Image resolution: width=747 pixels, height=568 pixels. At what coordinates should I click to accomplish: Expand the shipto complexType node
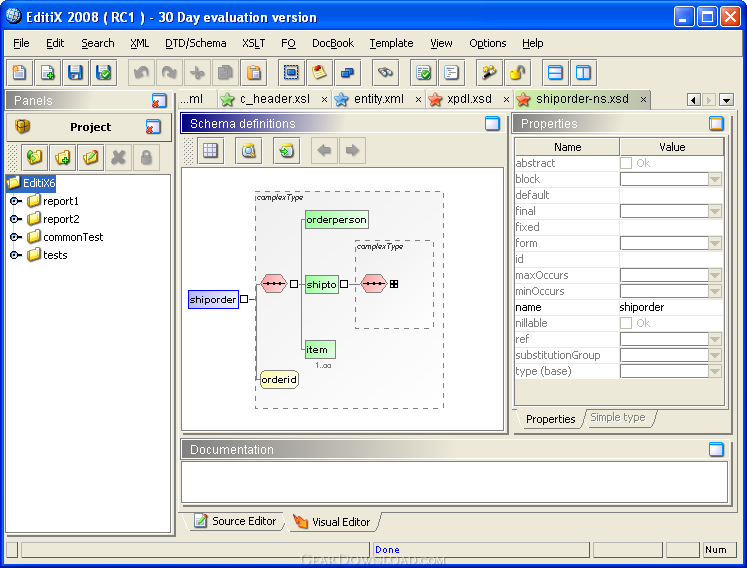point(394,284)
